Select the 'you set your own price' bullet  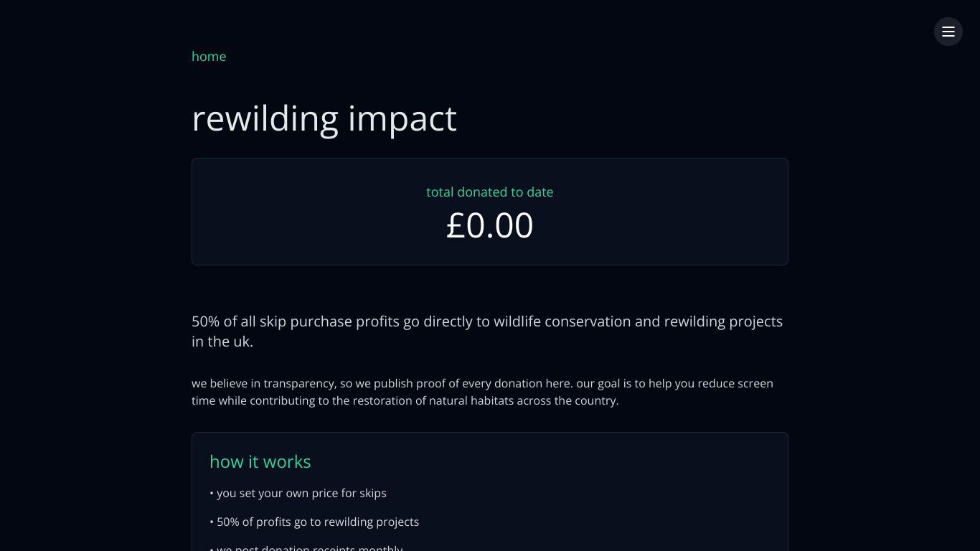pos(298,493)
